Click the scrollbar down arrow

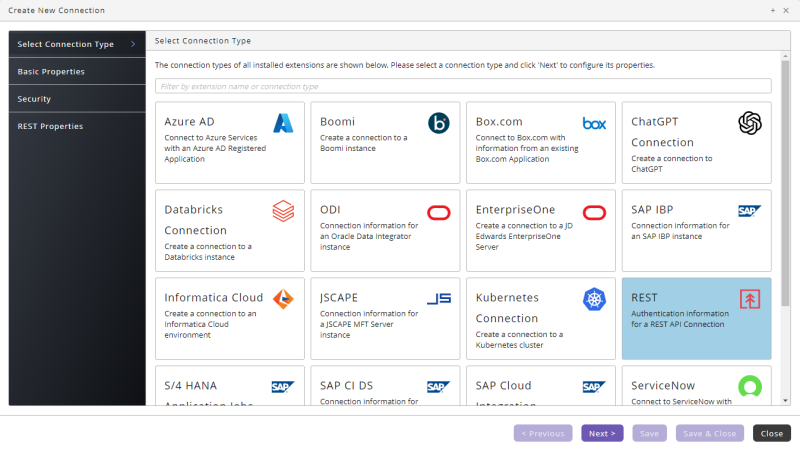click(785, 401)
